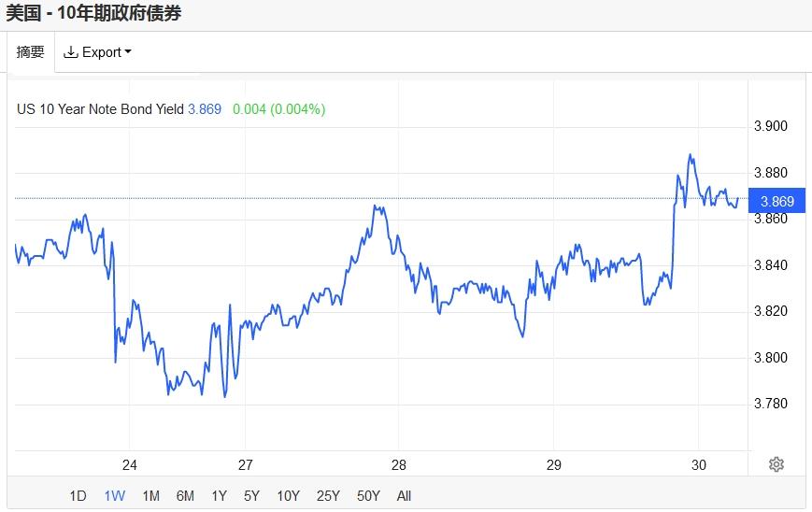
Task: Click the 3.900 label on price axis
Action: [x=771, y=126]
